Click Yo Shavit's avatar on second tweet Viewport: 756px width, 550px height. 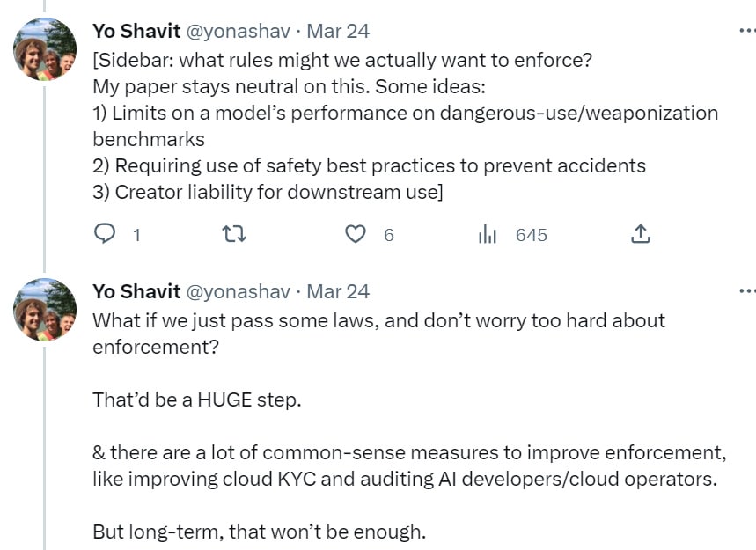click(44, 310)
